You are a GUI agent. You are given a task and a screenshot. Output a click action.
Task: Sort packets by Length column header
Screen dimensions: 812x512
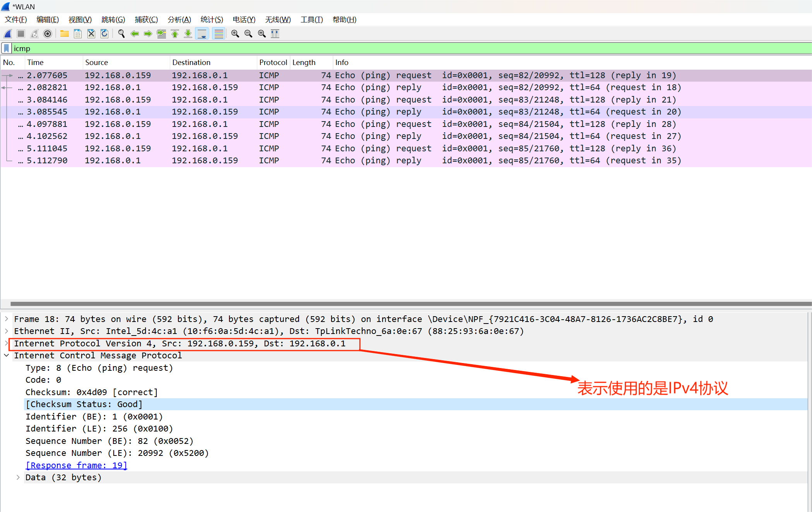311,63
